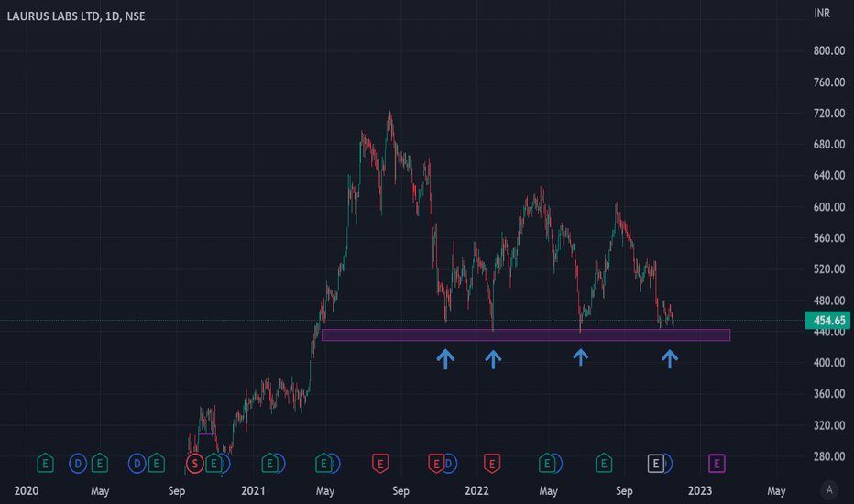Click green E marker left of Sep 2022
Screen dimensions: 854x504
click(604, 464)
